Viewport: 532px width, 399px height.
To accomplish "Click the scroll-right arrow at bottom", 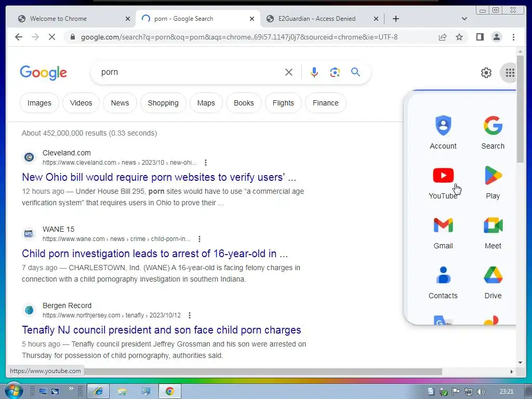I will tap(512, 371).
